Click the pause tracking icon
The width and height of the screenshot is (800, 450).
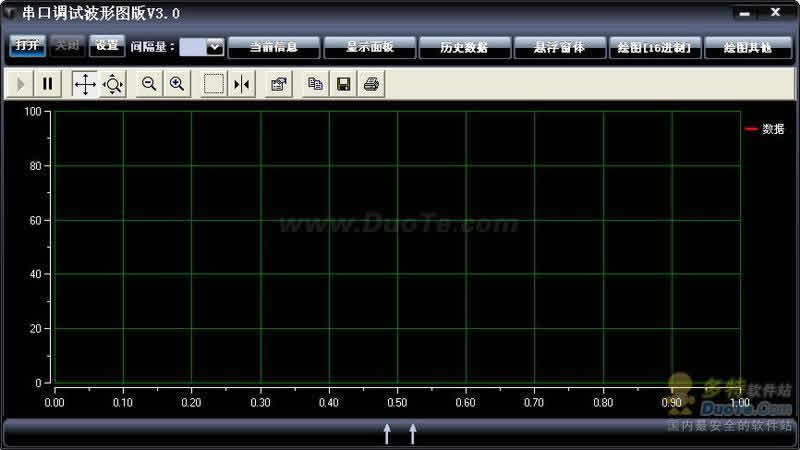click(x=47, y=85)
